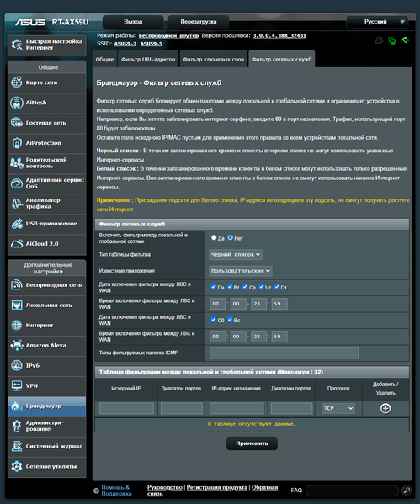The image size is (420, 504).
Task: Open Анализатор трафика icon in the sidebar
Action: (x=17, y=203)
